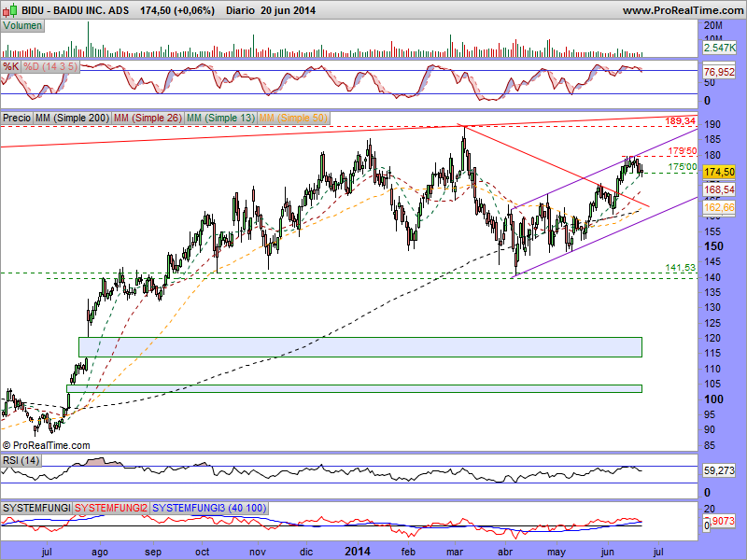This screenshot has width=747, height=560.
Task: Click the 174,50 (+0,06%) quote in header
Action: click(x=177, y=10)
